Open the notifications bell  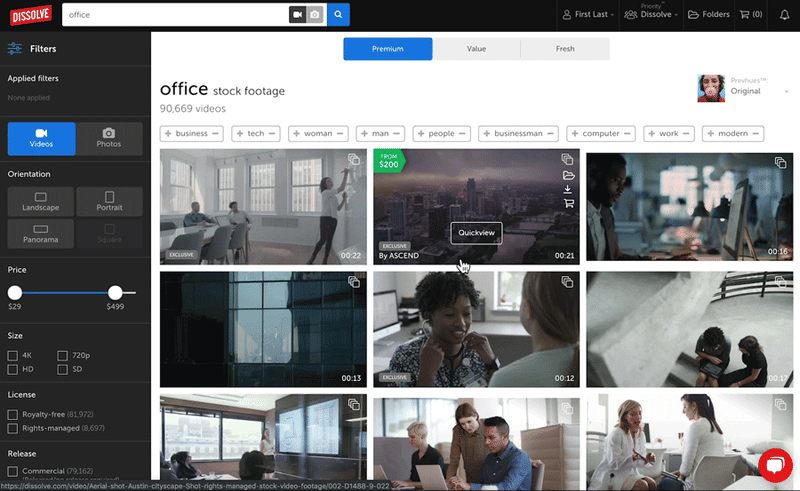[784, 14]
